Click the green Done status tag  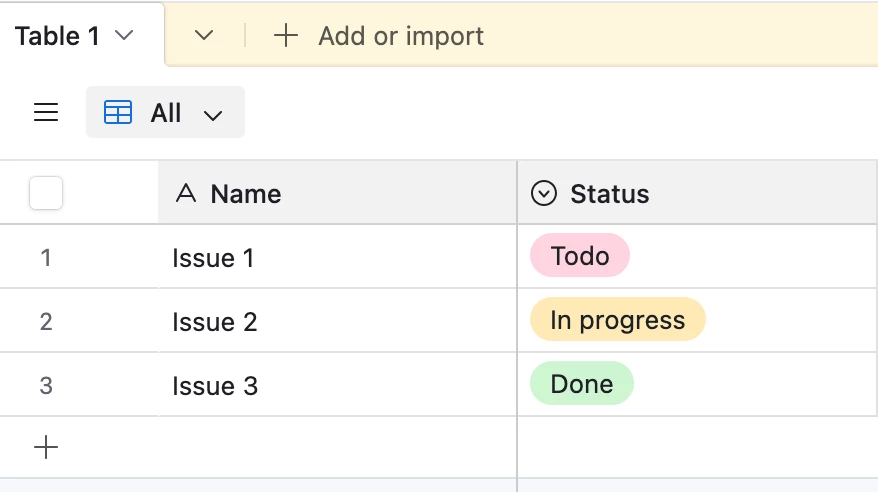581,384
